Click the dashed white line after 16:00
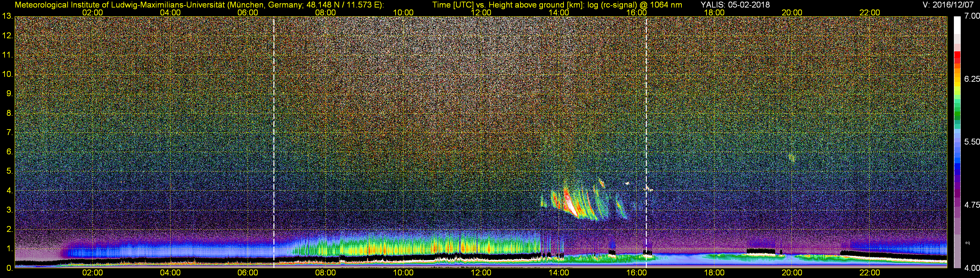980x278 pixels. click(x=646, y=142)
